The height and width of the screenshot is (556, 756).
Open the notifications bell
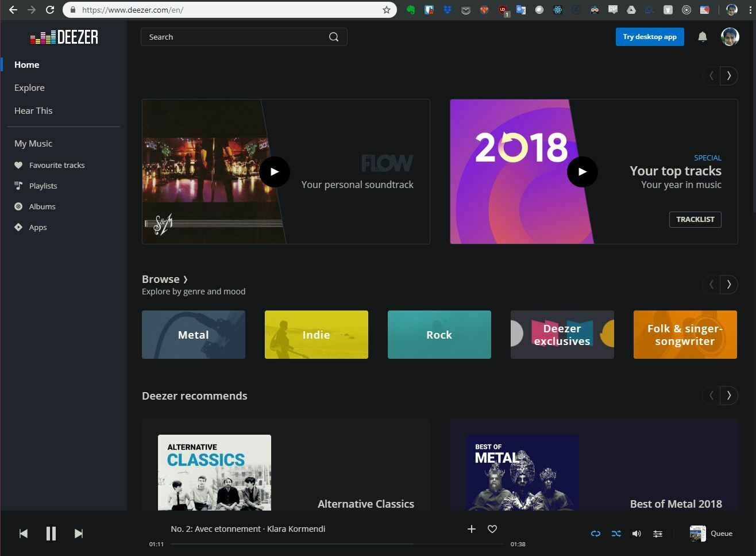point(702,37)
